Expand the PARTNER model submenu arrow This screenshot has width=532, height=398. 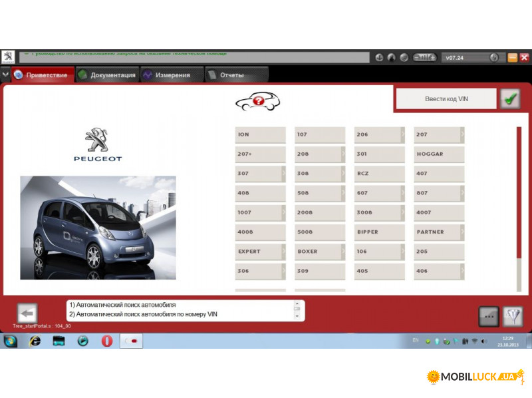pos(462,232)
